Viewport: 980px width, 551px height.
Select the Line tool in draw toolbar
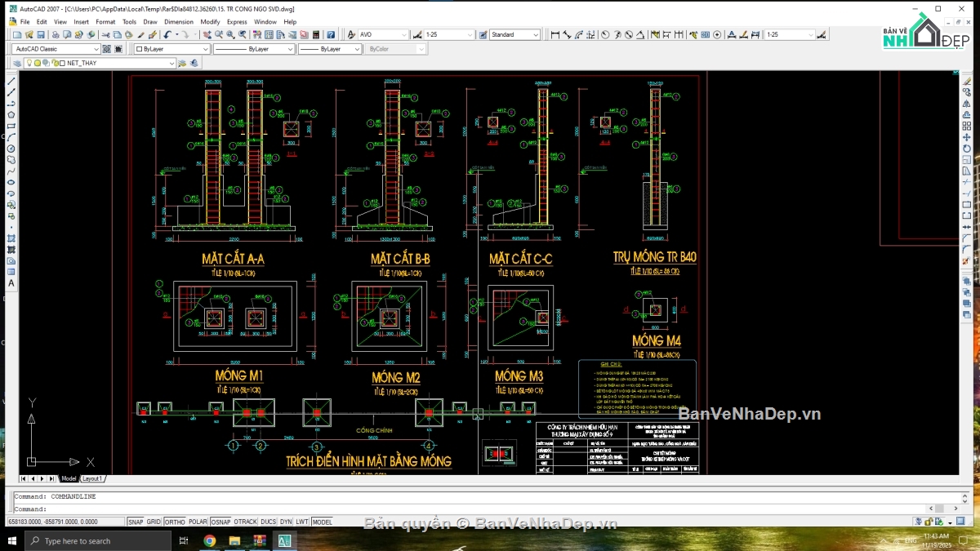pos(11,82)
